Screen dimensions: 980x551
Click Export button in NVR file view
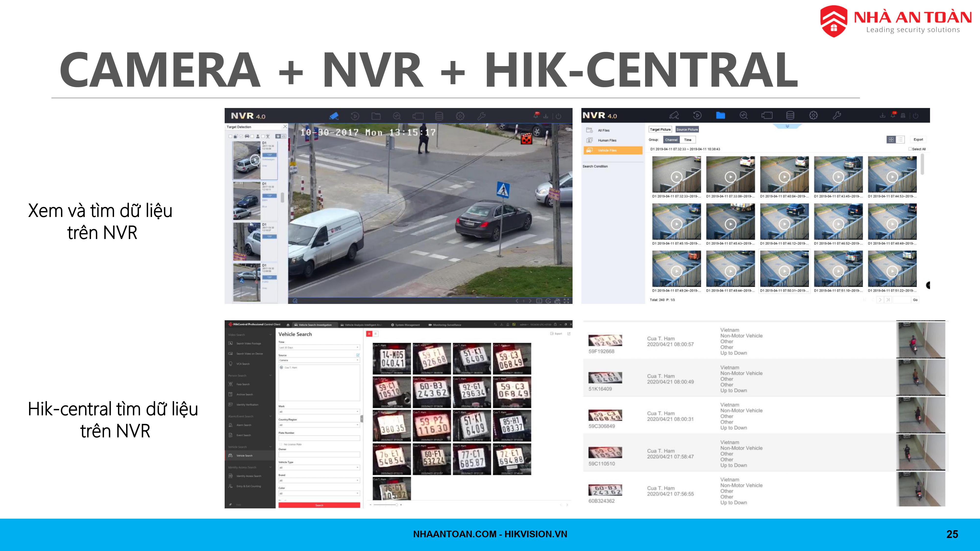pos(918,140)
